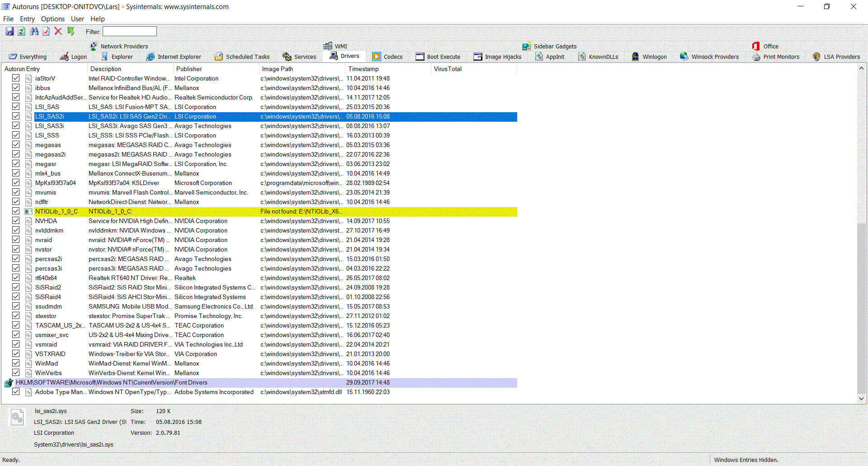868x466 pixels.
Task: Switch to the Internet Explorer tab
Action: [174, 57]
